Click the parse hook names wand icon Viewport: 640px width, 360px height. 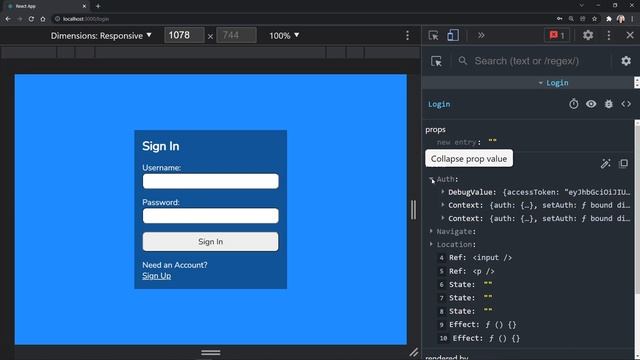[605, 164]
